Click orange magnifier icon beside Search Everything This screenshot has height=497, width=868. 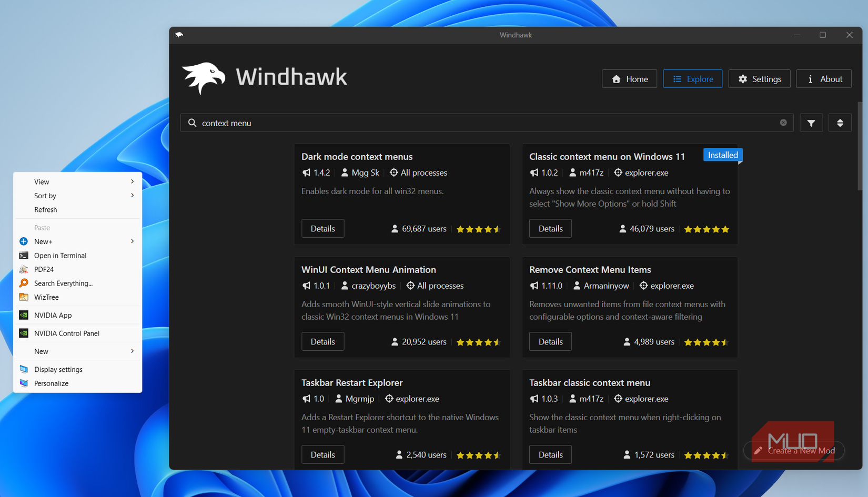[24, 283]
